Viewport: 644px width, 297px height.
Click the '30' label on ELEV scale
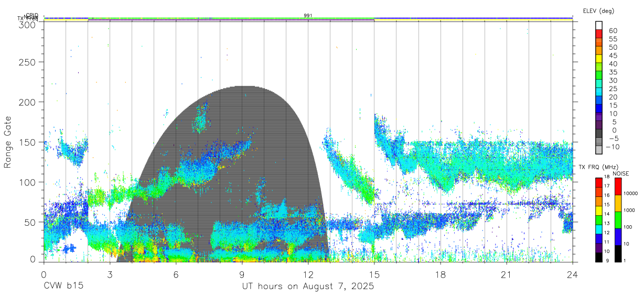pyautogui.click(x=613, y=80)
